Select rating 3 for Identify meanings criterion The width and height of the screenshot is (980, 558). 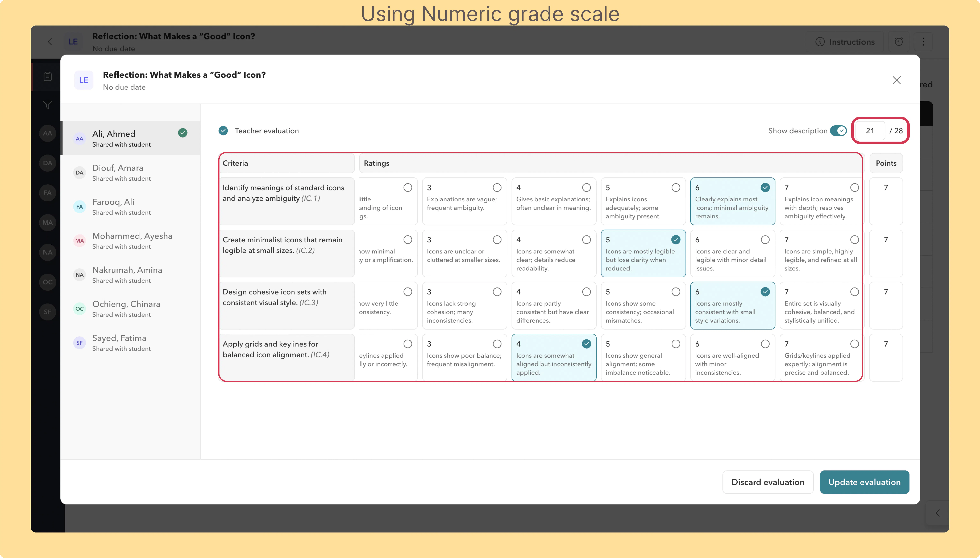(x=497, y=188)
